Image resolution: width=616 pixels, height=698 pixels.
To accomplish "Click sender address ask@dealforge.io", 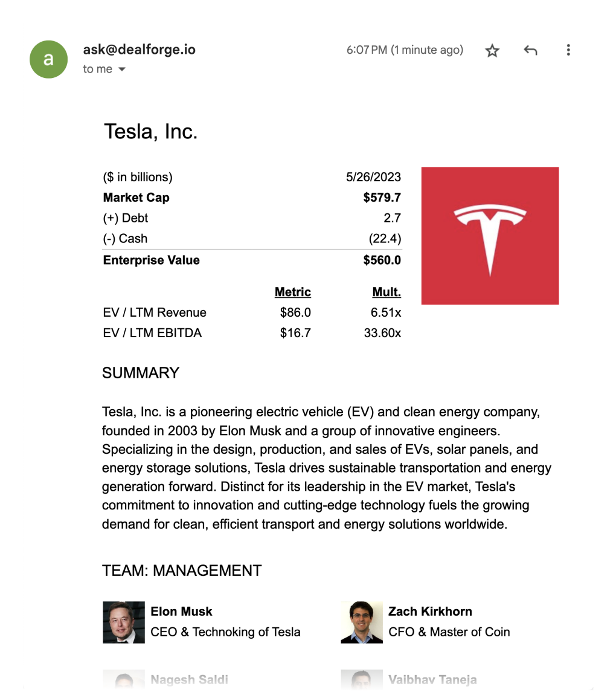I will (x=140, y=50).
